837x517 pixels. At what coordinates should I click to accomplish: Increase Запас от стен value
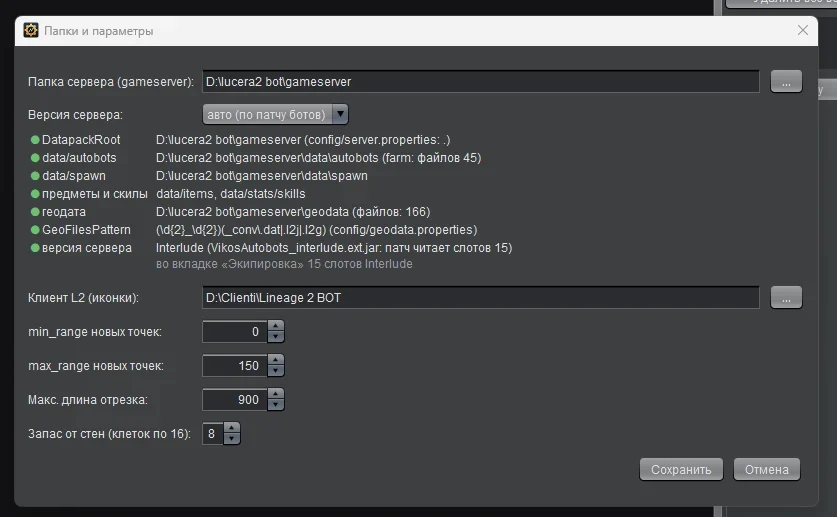click(232, 428)
